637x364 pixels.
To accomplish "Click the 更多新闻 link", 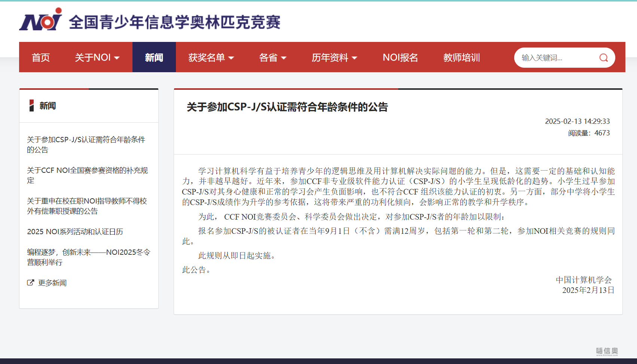I will click(x=52, y=283).
